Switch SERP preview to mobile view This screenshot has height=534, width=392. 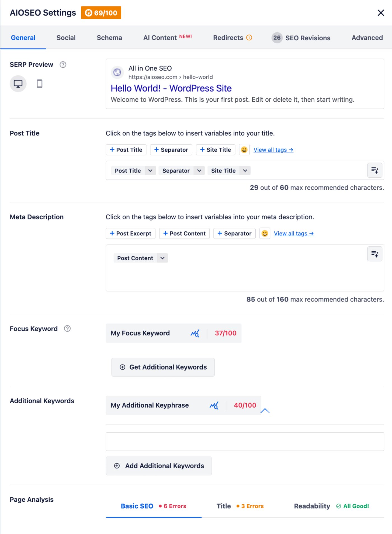pos(39,83)
